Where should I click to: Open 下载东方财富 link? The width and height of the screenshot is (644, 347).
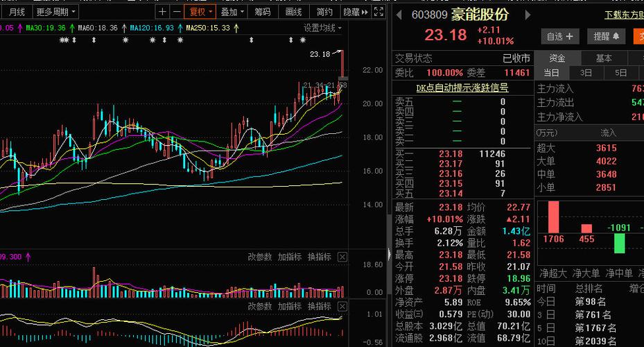coord(625,15)
